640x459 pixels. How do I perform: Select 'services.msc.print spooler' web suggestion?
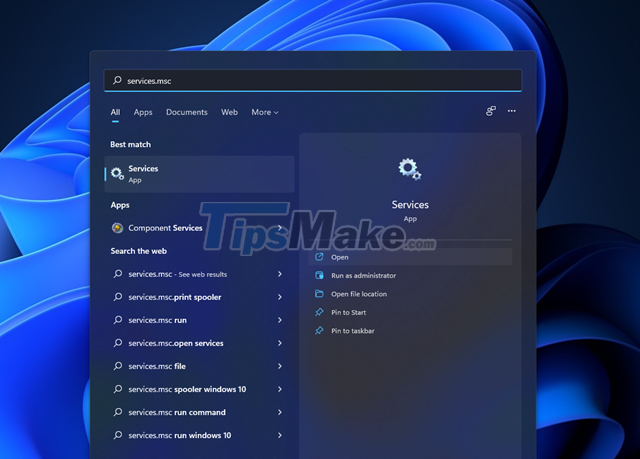[x=199, y=297]
